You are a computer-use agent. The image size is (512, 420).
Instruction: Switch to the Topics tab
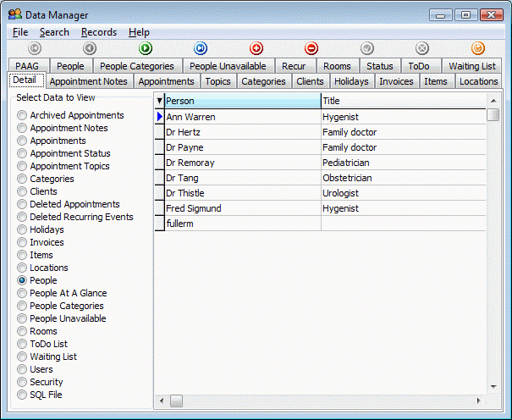coord(217,81)
